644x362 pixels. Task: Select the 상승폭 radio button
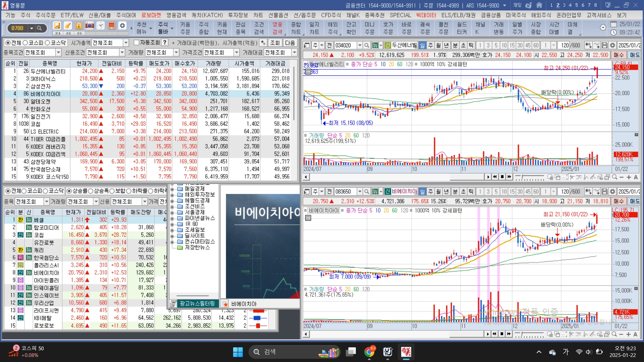91,191
